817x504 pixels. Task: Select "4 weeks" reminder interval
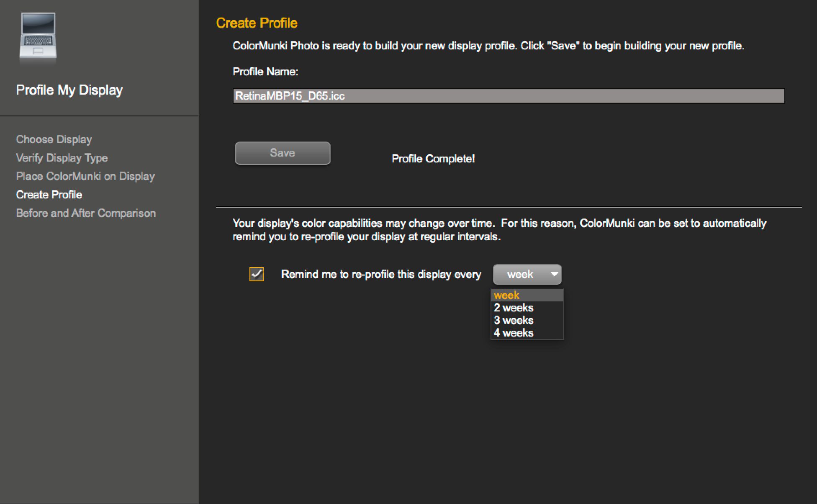pos(514,333)
